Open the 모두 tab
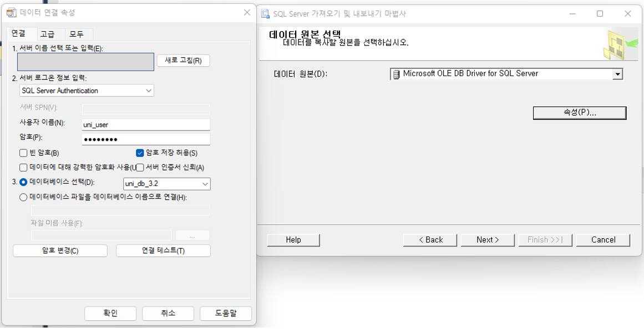The height and width of the screenshot is (332, 644). [77, 34]
